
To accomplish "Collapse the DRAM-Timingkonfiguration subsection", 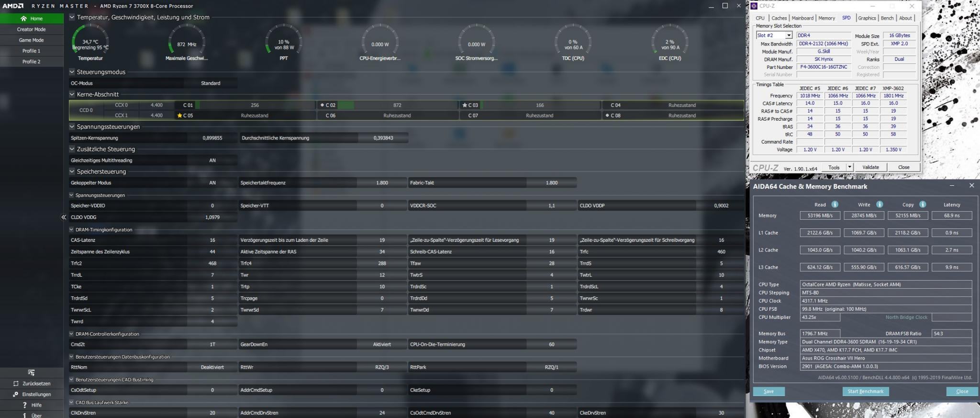I will tap(71, 229).
